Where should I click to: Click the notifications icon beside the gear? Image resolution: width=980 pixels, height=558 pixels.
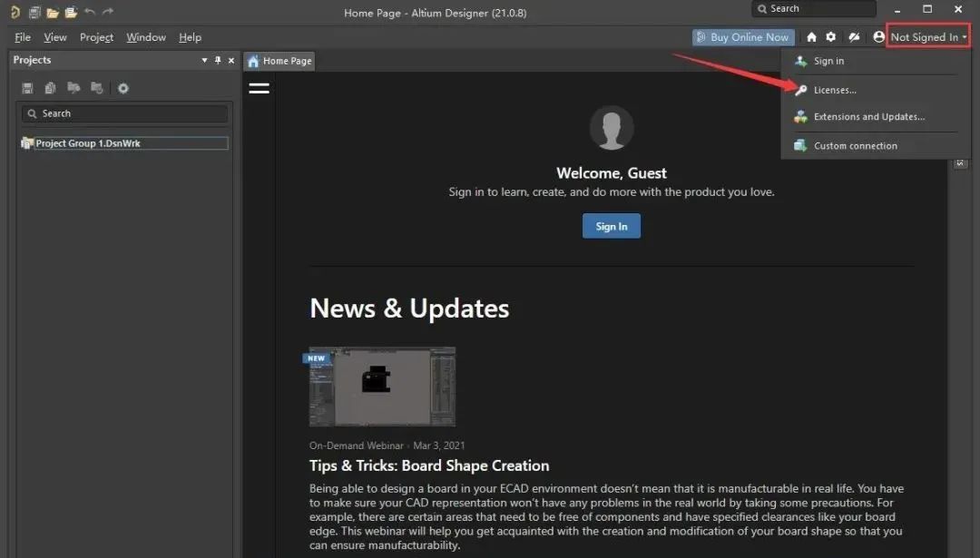(854, 37)
